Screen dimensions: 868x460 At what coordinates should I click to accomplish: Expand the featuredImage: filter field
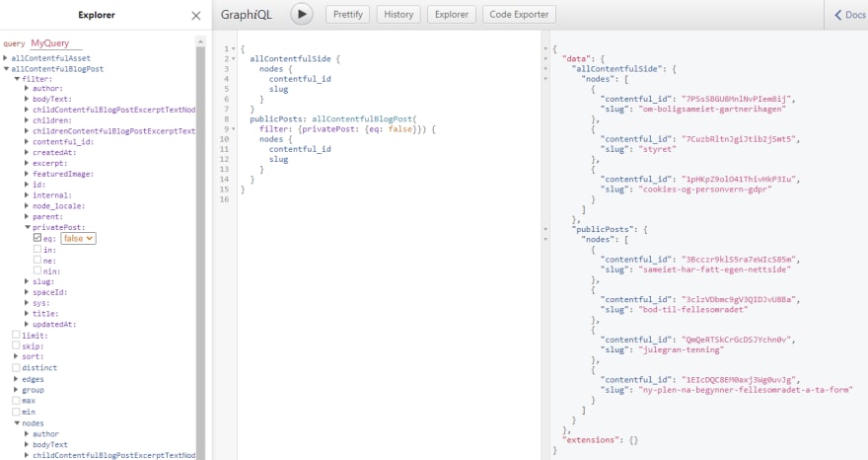click(27, 174)
